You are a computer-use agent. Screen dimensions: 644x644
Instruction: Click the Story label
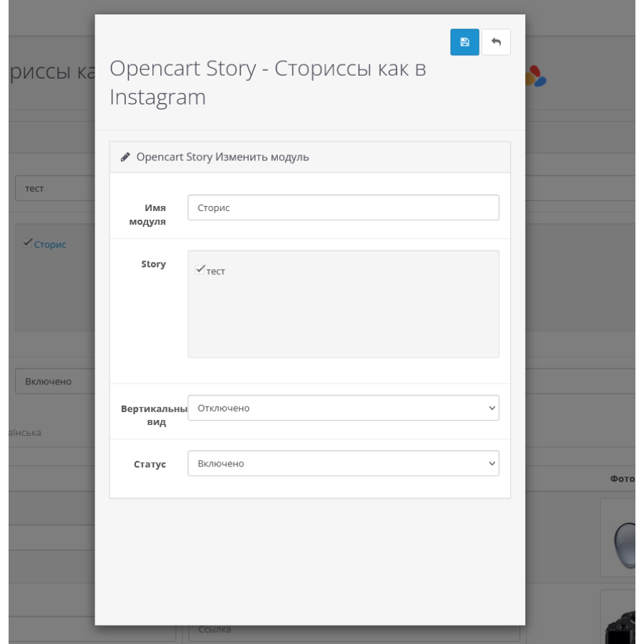tap(154, 263)
